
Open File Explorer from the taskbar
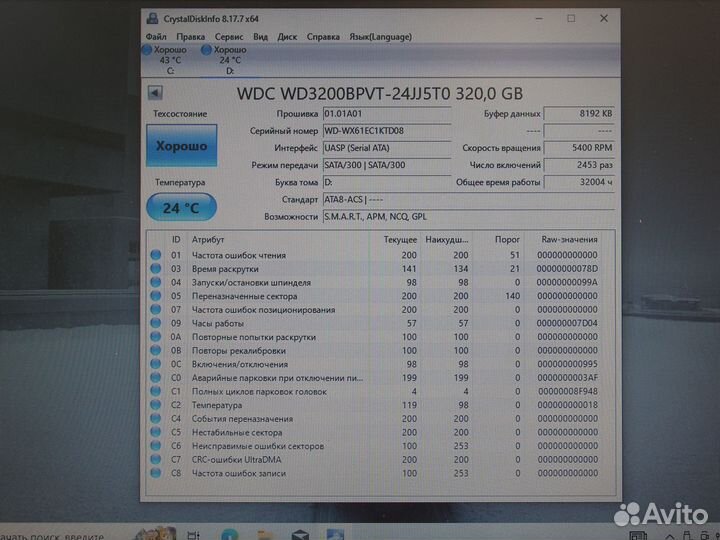point(265,535)
